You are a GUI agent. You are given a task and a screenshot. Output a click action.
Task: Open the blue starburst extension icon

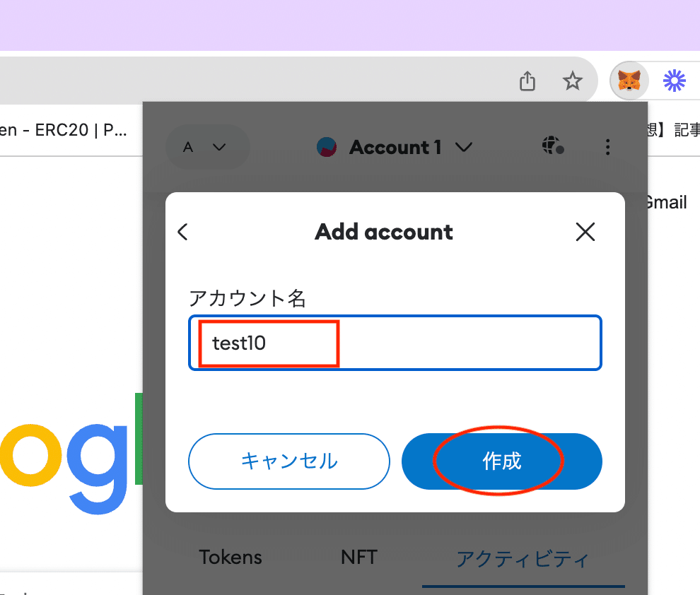coord(674,81)
